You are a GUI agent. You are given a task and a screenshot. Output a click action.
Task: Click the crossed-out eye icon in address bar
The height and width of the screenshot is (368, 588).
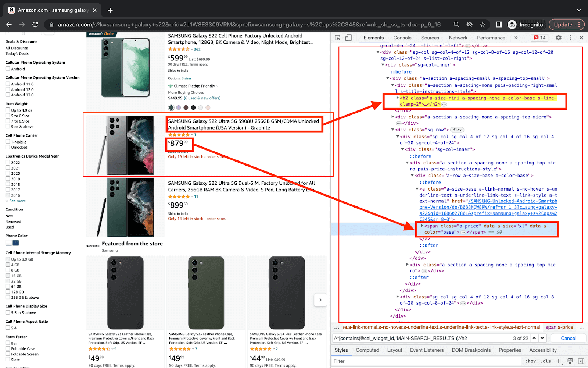(x=470, y=25)
